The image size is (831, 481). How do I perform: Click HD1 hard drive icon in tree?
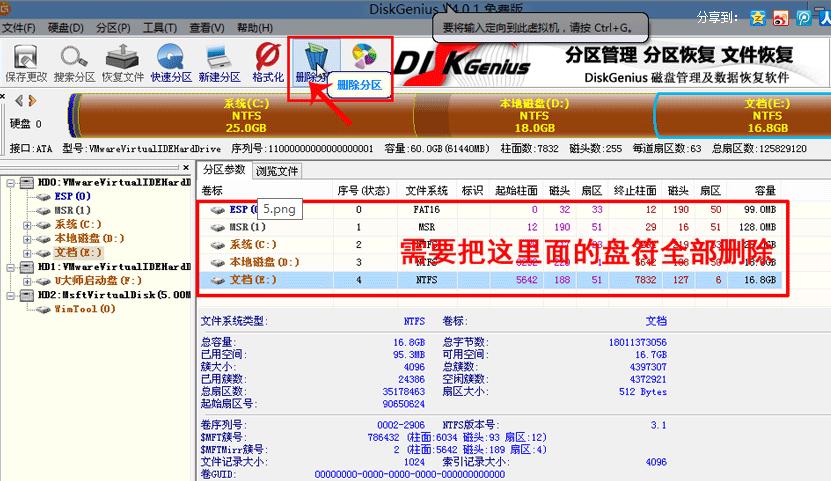coord(27,267)
